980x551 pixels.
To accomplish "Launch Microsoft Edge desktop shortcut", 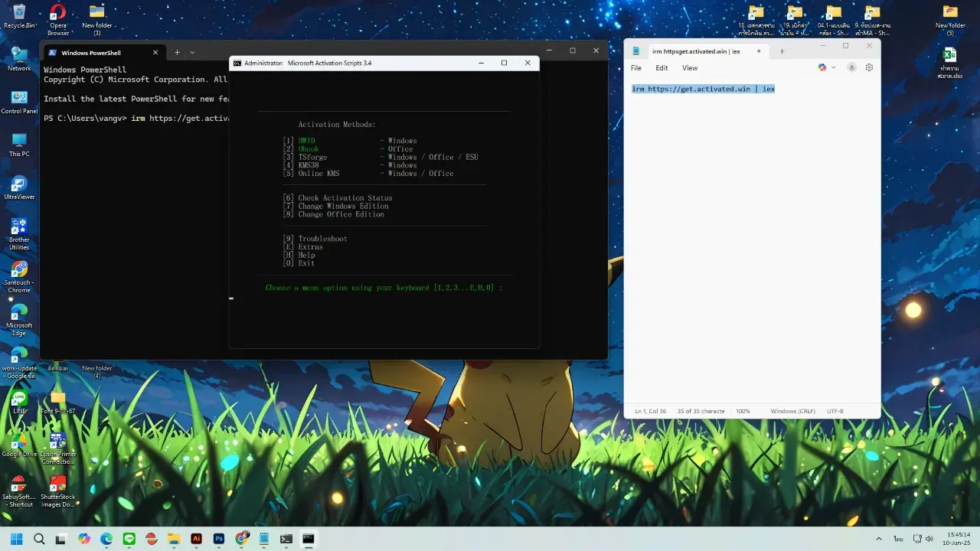I will 19,319.
